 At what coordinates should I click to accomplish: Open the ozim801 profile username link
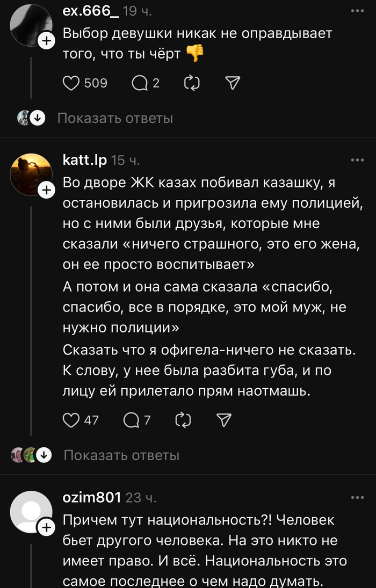point(92,498)
